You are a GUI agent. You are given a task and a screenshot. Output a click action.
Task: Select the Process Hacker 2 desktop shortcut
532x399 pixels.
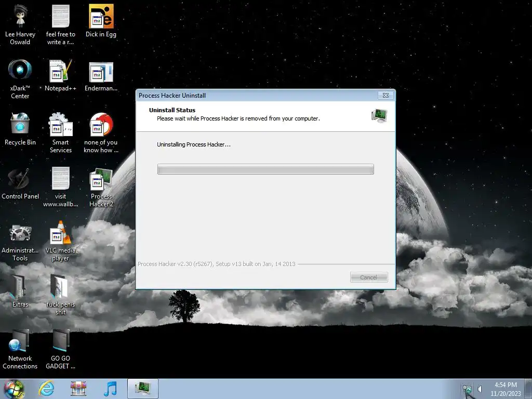[x=101, y=187]
